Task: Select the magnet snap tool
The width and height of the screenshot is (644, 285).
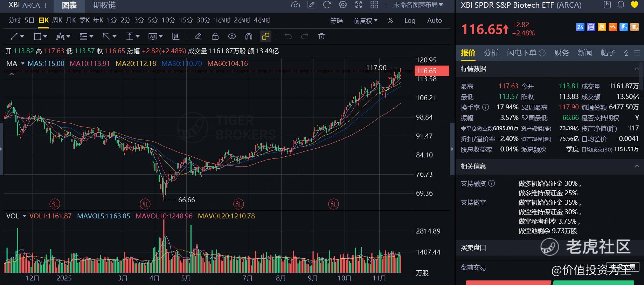Action: (x=249, y=36)
